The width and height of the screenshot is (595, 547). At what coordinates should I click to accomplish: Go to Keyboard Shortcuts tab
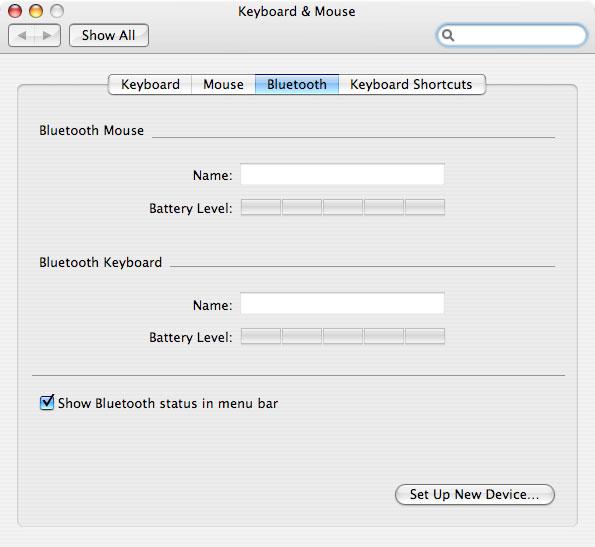411,84
